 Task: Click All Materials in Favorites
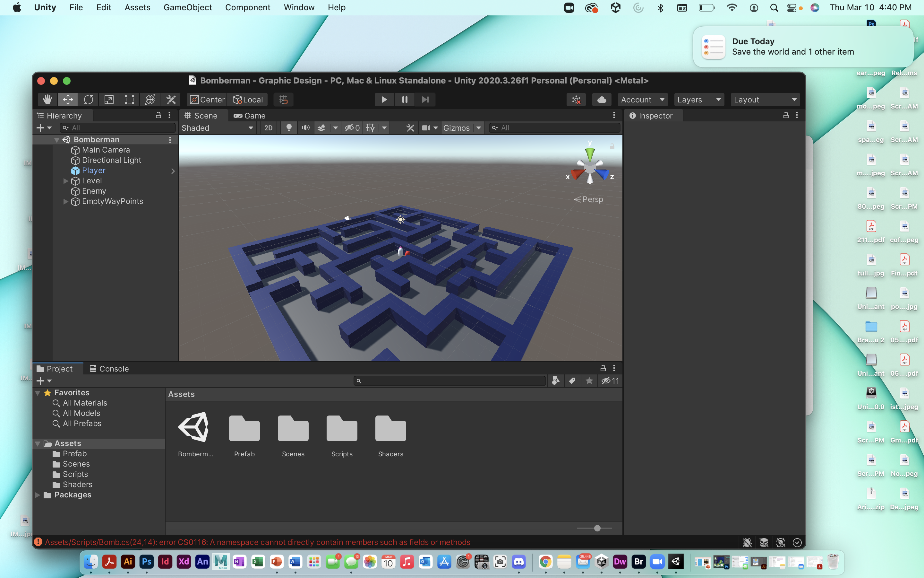(x=85, y=403)
